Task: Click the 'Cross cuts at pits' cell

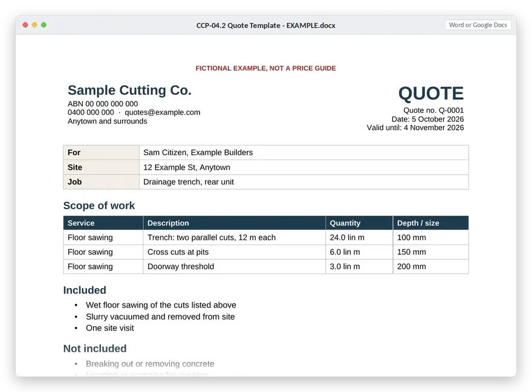Action: (x=234, y=252)
